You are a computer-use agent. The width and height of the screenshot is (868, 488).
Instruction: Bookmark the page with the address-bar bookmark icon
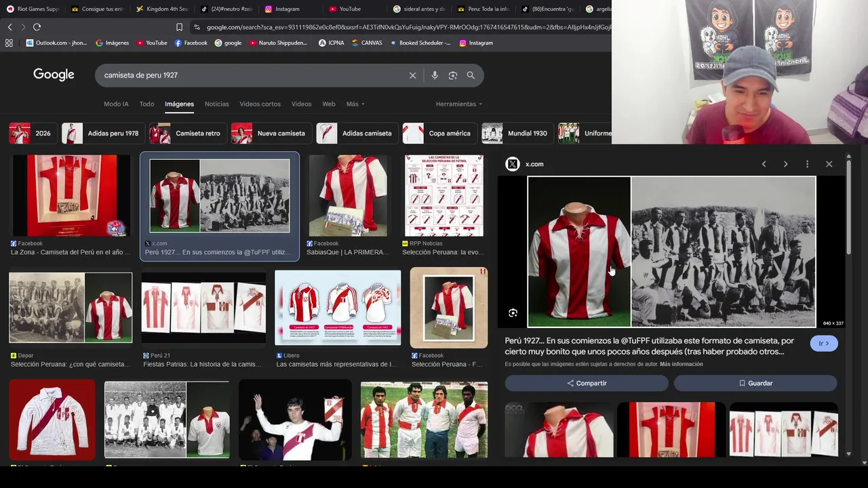point(179,27)
